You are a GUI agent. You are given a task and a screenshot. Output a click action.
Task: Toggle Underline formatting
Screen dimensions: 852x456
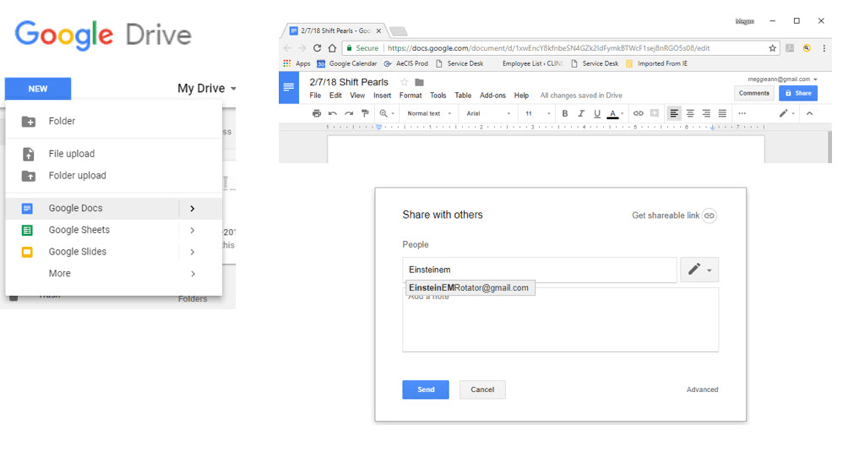click(597, 113)
